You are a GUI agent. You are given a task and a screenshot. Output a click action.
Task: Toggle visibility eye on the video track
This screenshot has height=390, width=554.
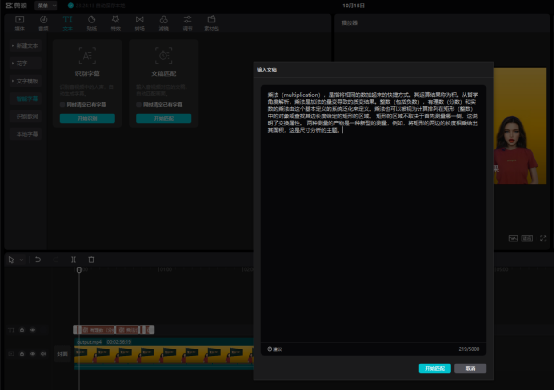tap(33, 354)
